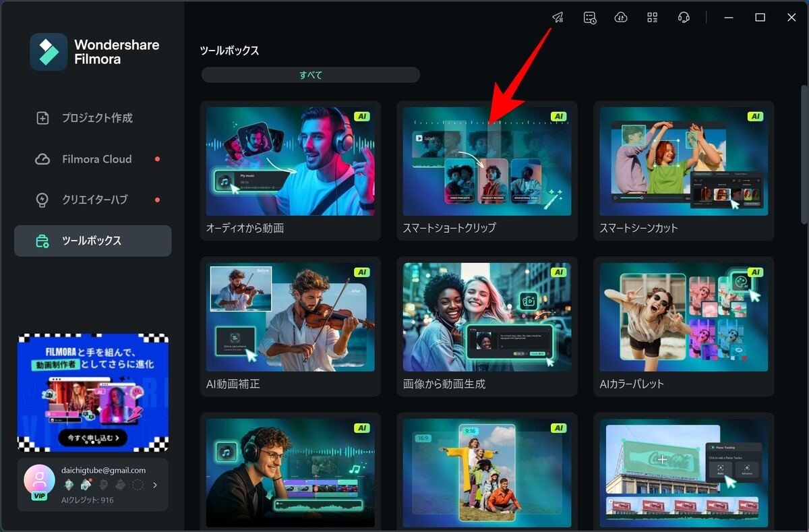Open the task list with clock icon
The height and width of the screenshot is (532, 809).
(589, 18)
